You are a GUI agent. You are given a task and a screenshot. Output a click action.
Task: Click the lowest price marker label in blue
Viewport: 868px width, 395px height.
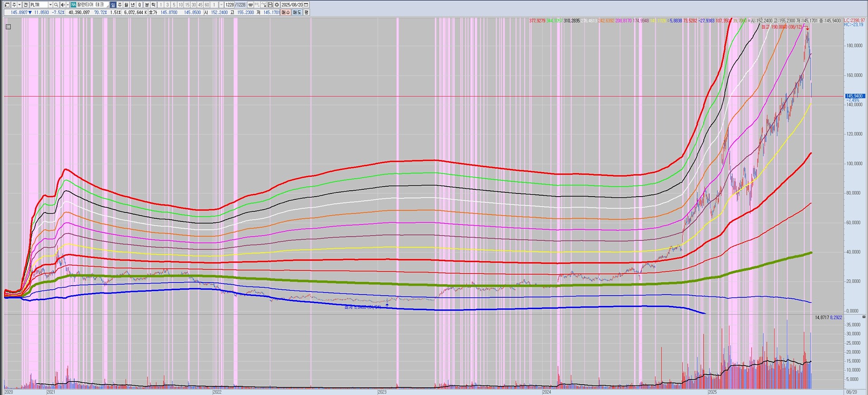(x=363, y=307)
